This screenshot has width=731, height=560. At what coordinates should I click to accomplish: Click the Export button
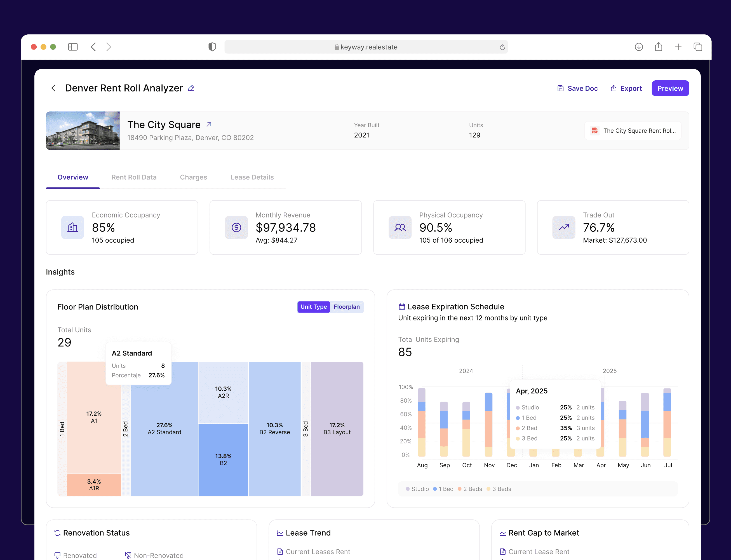pos(626,88)
